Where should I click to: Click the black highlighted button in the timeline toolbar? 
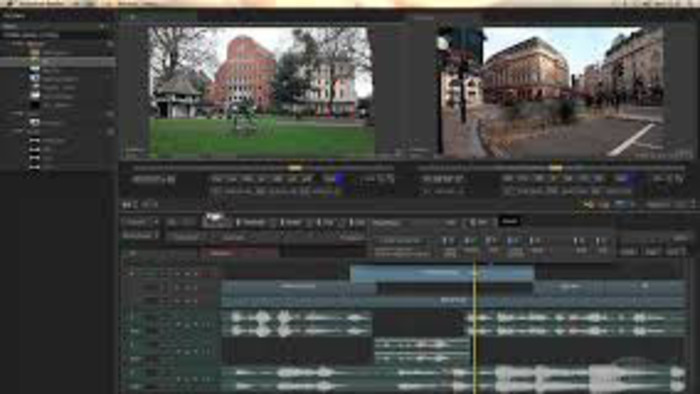click(510, 221)
